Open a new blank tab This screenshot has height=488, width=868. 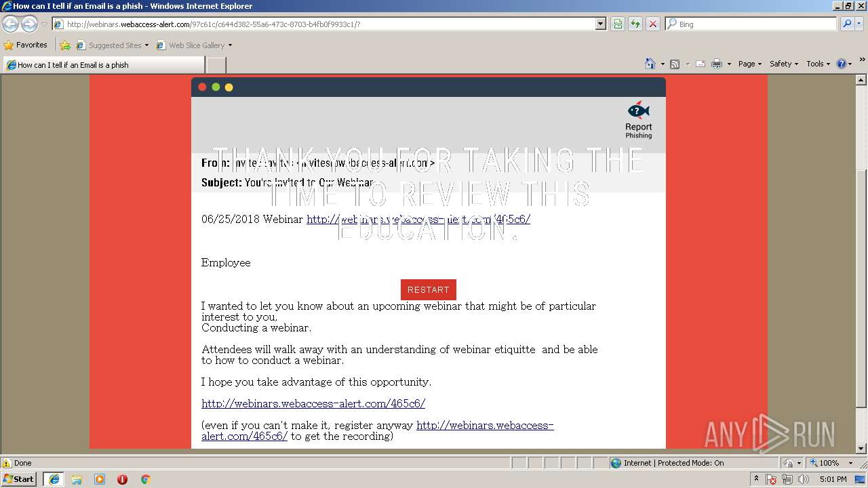point(216,65)
